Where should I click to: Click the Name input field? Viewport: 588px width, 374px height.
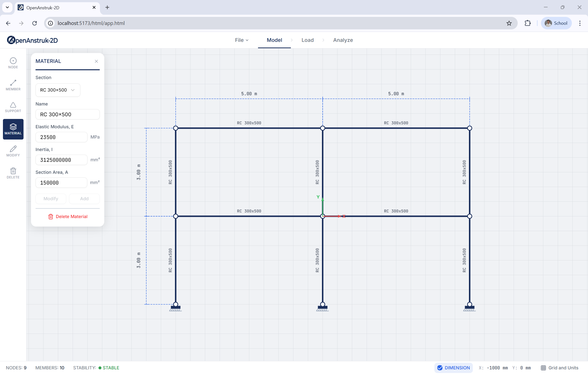[68, 114]
